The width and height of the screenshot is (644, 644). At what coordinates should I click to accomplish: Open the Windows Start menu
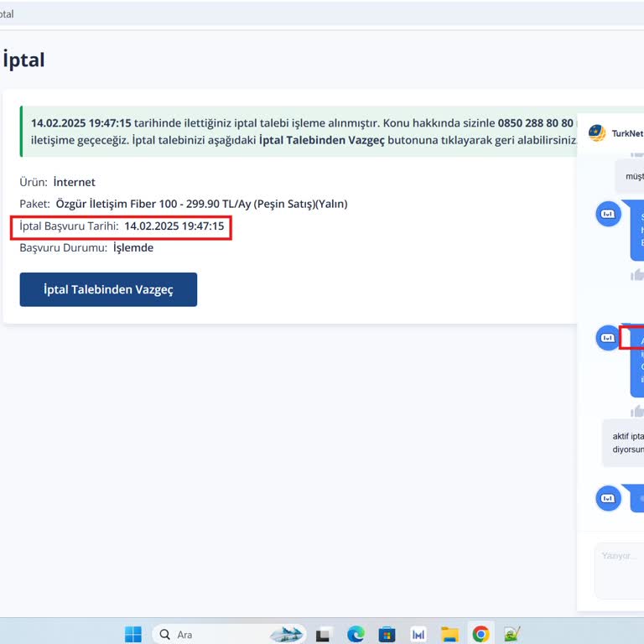pos(133,634)
